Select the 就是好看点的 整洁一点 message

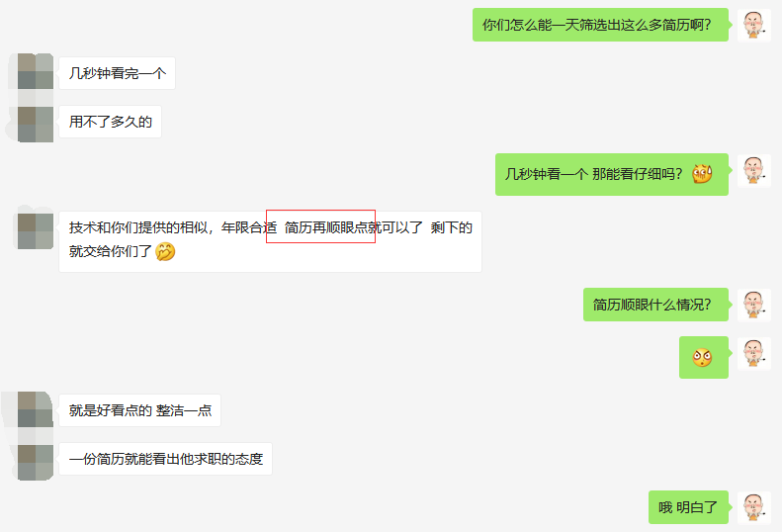tap(139, 410)
